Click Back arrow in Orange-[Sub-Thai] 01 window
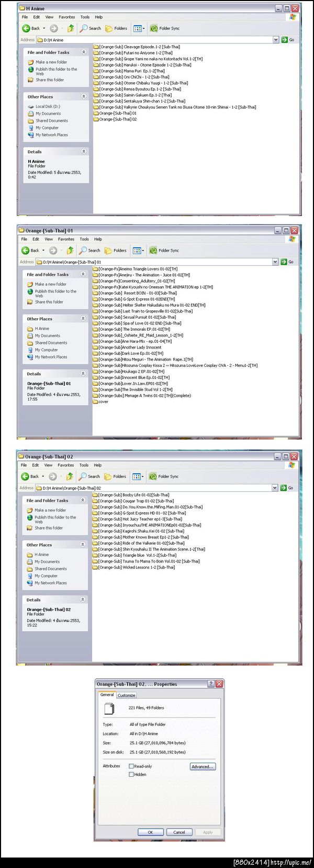Viewport: 314px width, 868px height. (26, 251)
